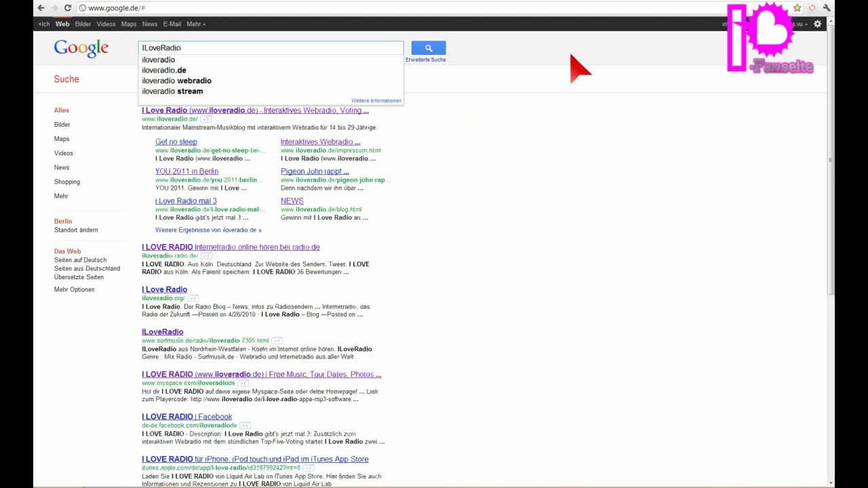Bookmark this page with the star icon
The height and width of the screenshot is (488, 868).
point(797,8)
